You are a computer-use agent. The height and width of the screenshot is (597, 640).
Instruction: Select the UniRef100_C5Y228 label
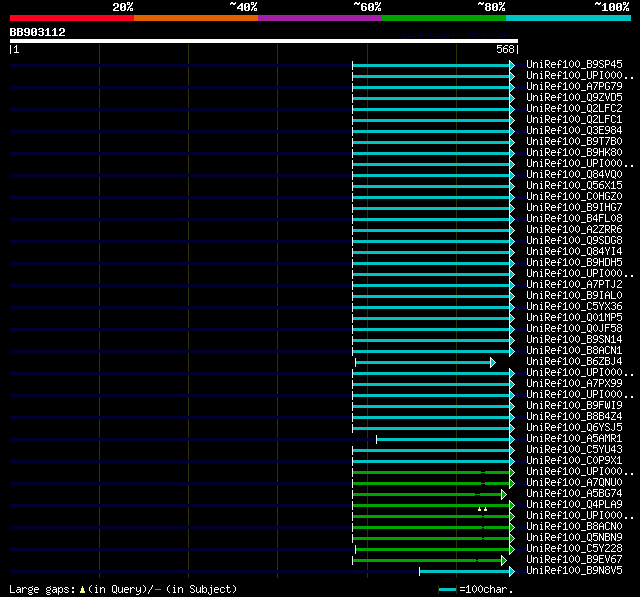(574, 549)
